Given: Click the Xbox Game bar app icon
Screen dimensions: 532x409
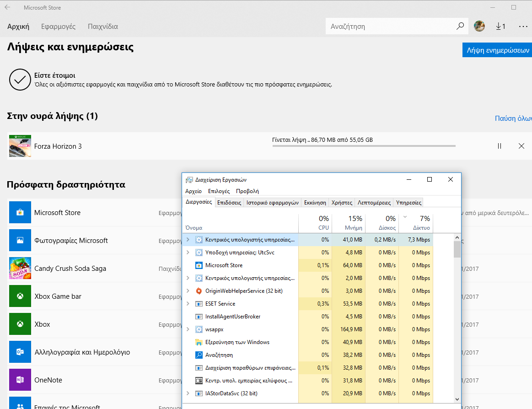Looking at the screenshot, I should click(x=20, y=296).
